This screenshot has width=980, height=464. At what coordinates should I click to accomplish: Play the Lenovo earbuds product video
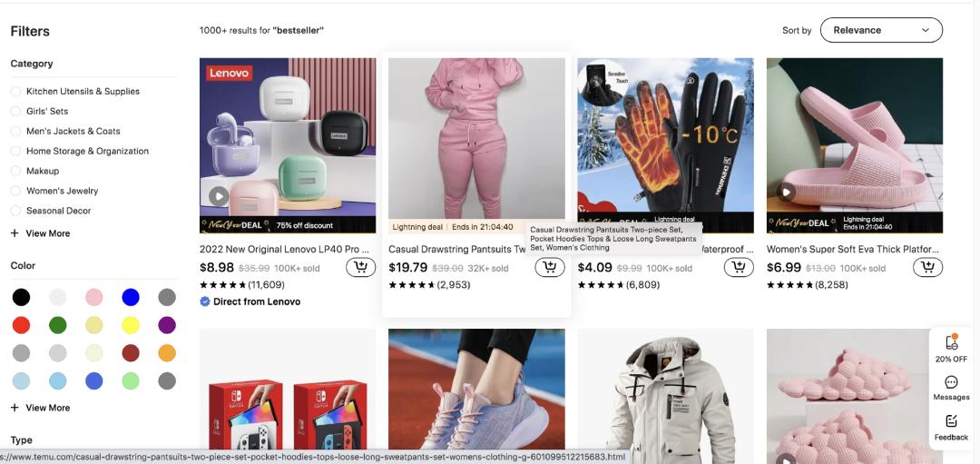click(x=218, y=196)
